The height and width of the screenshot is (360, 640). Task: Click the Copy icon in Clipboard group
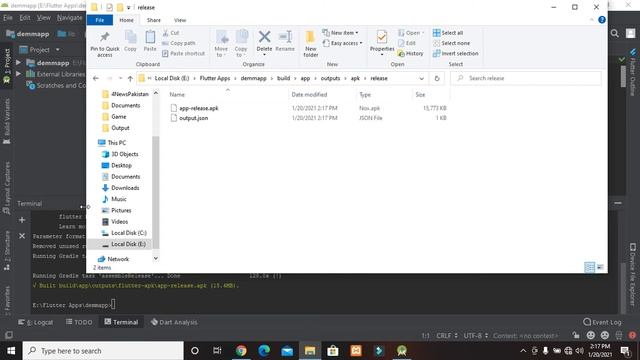click(131, 38)
